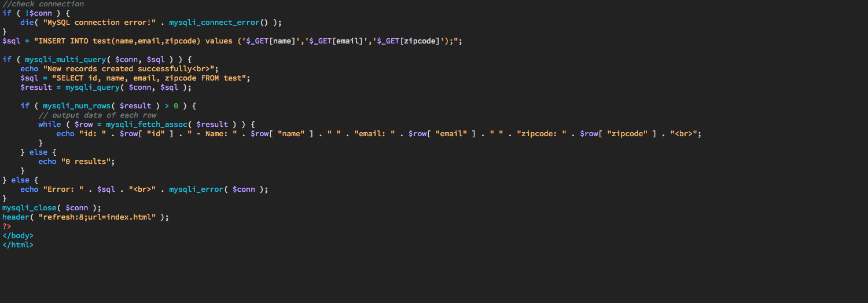Click the 'die(' function call
868x303 pixels.
pyautogui.click(x=30, y=23)
